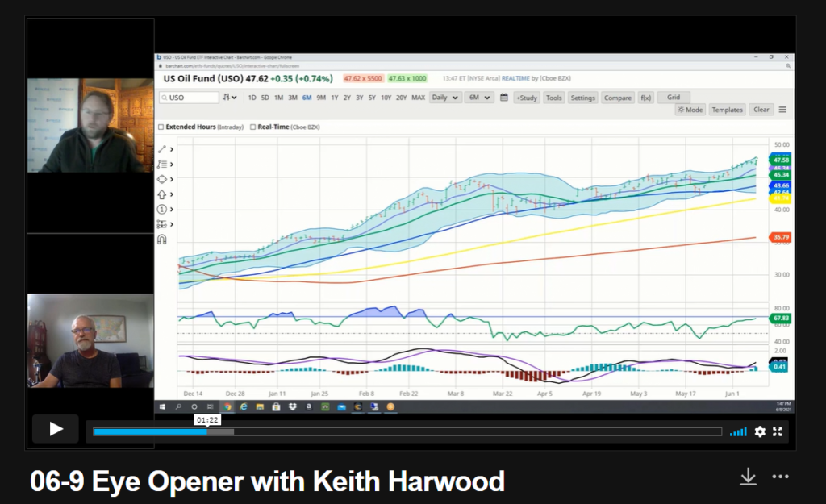Image resolution: width=826 pixels, height=504 pixels.
Task: Select the 5Y time range
Action: pyautogui.click(x=372, y=98)
